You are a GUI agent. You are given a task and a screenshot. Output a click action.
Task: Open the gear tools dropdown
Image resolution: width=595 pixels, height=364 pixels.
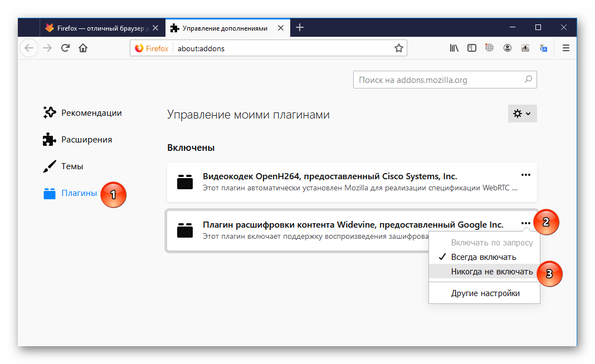point(522,114)
